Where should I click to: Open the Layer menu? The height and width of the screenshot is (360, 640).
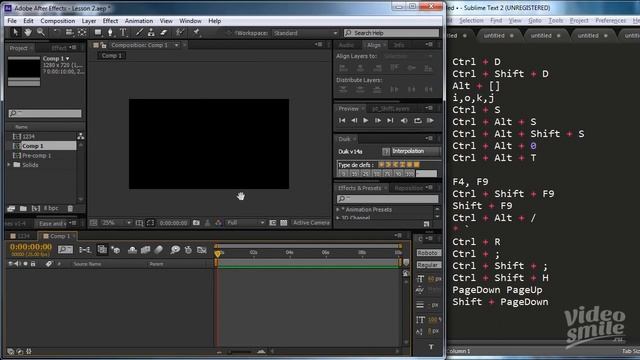[x=89, y=21]
